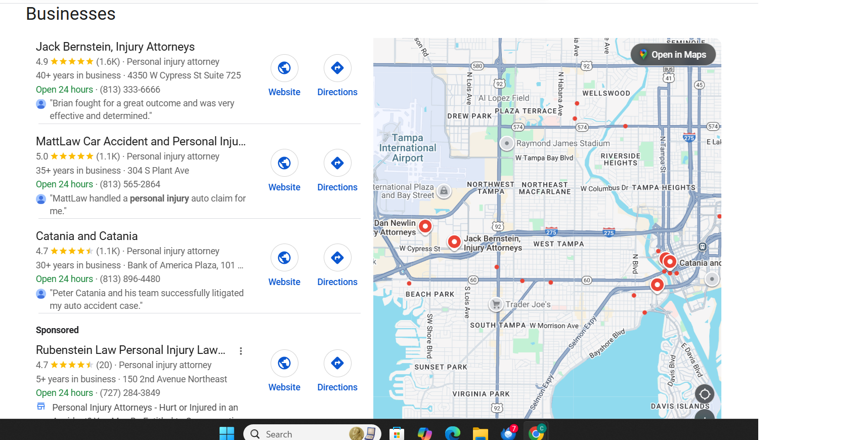Open Jack Bernstein website globe icon

tap(284, 68)
